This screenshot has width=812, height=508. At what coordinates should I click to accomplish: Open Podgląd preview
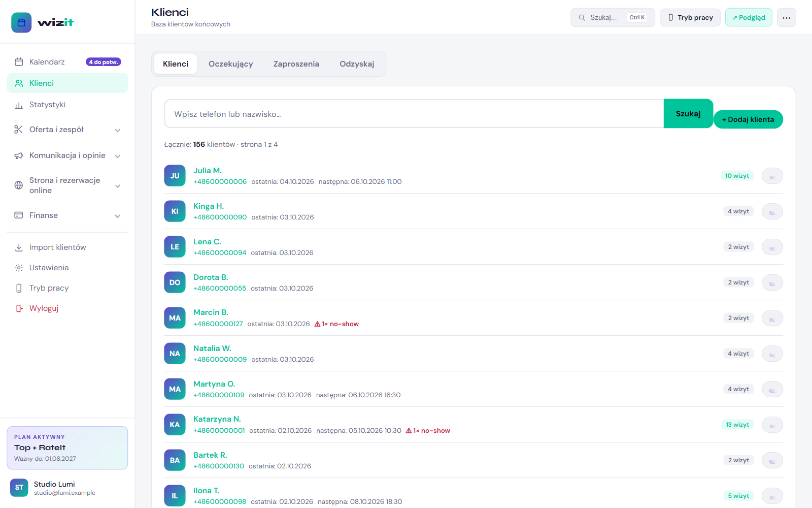749,17
